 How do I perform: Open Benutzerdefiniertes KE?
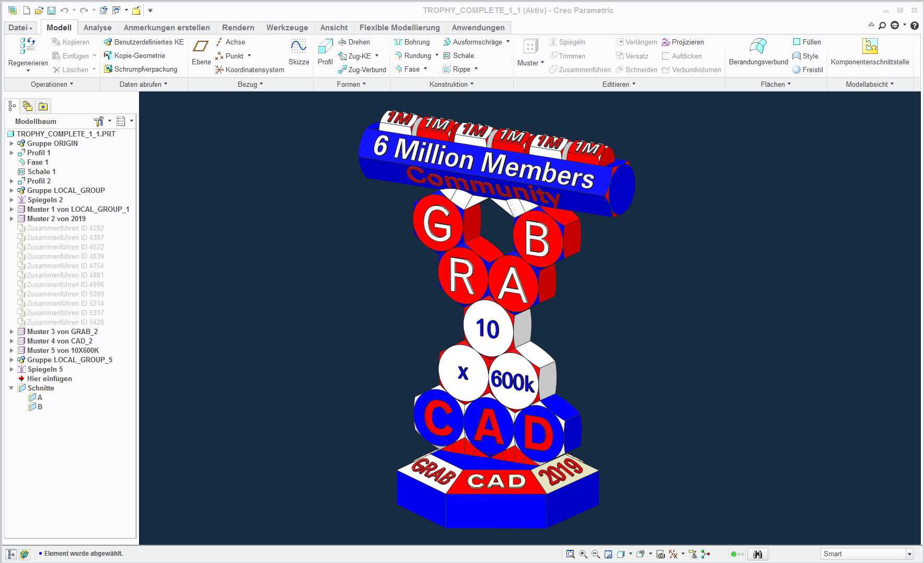[x=144, y=42]
